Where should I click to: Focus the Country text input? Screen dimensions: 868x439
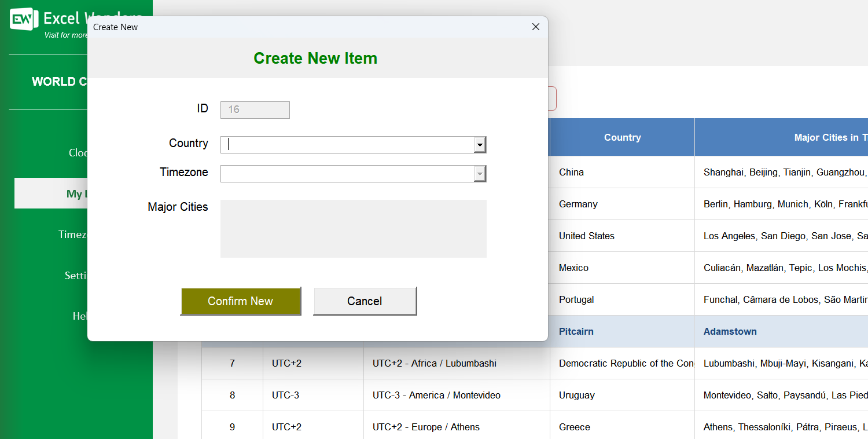[347, 145]
